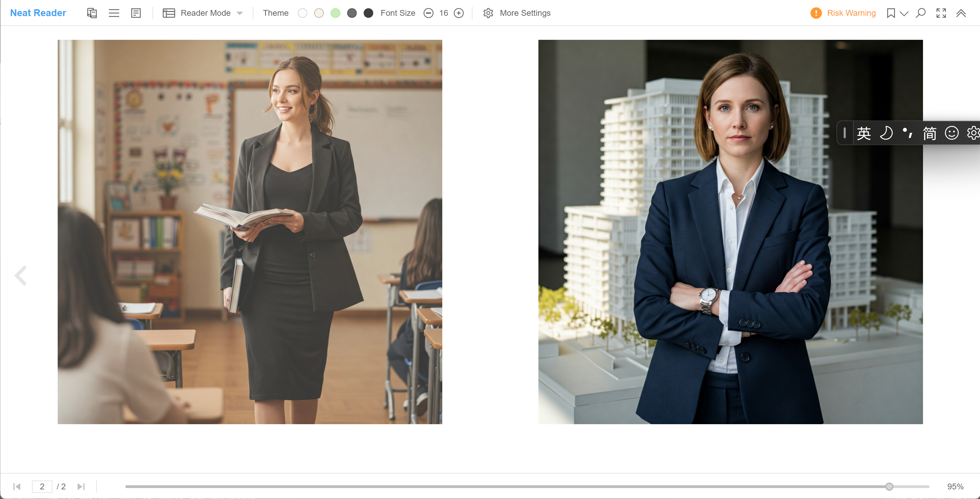Expand the bookmark list chevron
Image resolution: width=980 pixels, height=499 pixels.
(x=904, y=14)
